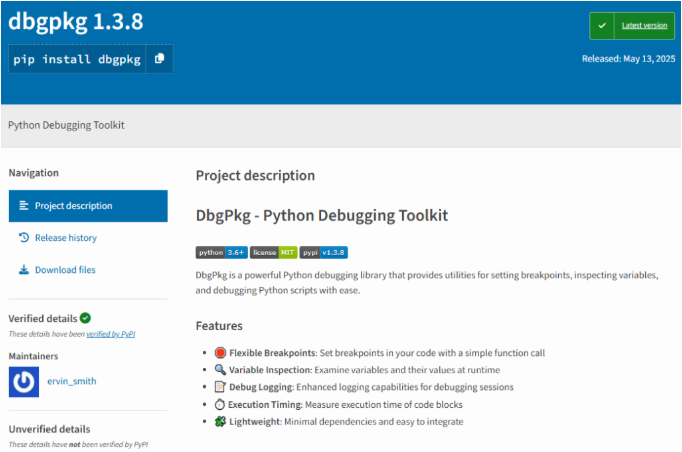Viewport: 682px width, 452px height.
Task: Click the Lightweight feature text
Action: 346,422
